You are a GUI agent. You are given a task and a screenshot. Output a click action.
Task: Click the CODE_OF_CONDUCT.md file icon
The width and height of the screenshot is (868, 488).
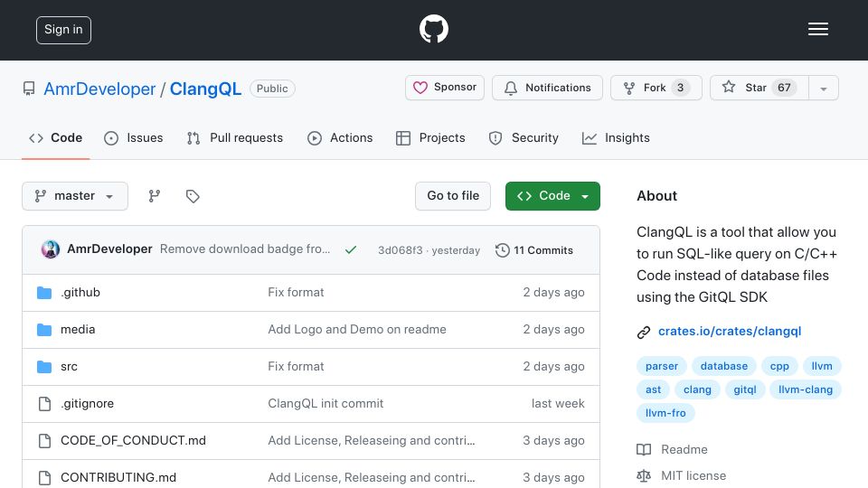click(x=45, y=441)
